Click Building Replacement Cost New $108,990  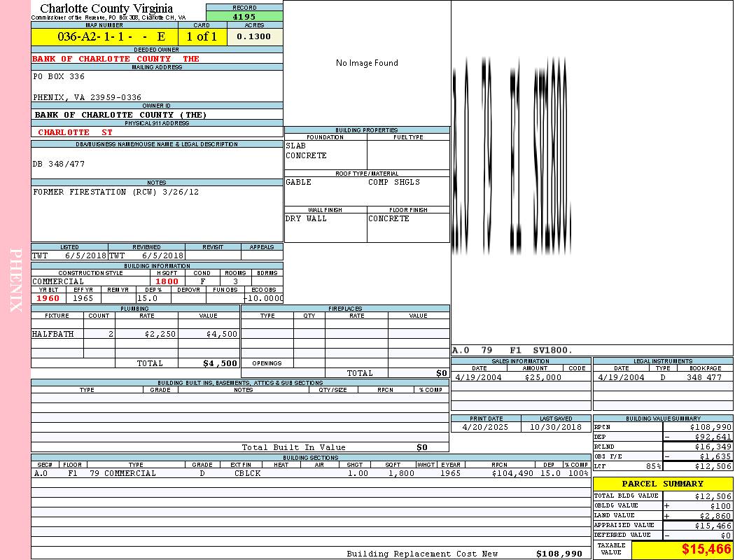tap(559, 554)
